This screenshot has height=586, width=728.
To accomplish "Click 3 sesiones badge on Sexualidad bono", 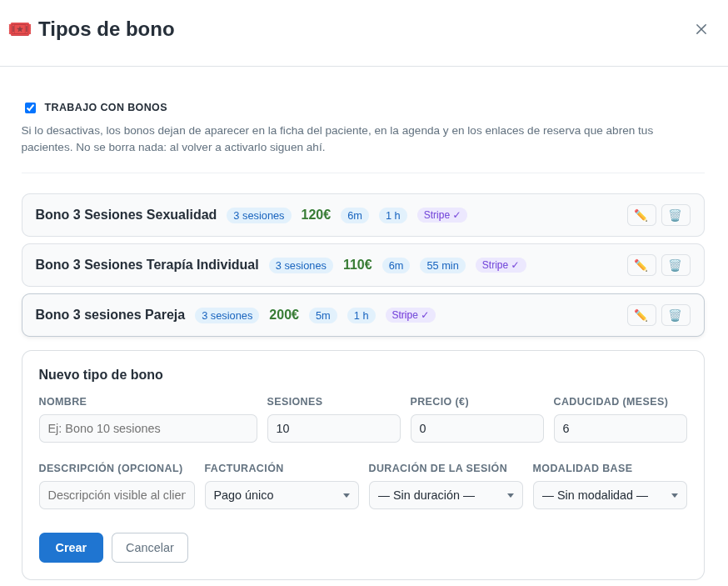I will (x=258, y=216).
